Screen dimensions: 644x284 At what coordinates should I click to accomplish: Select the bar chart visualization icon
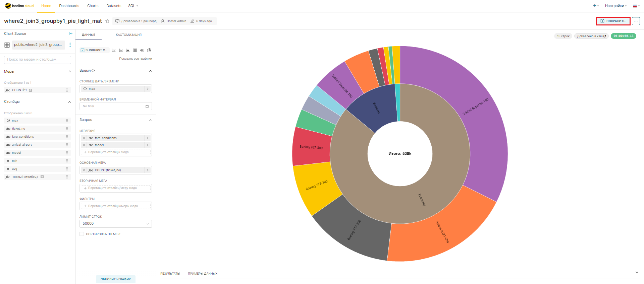[x=121, y=50]
